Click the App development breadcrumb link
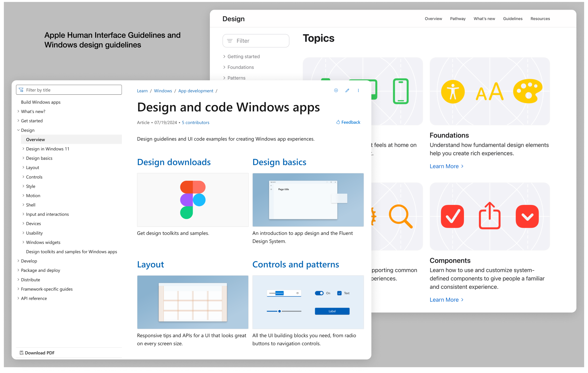The height and width of the screenshot is (373, 588). point(196,91)
